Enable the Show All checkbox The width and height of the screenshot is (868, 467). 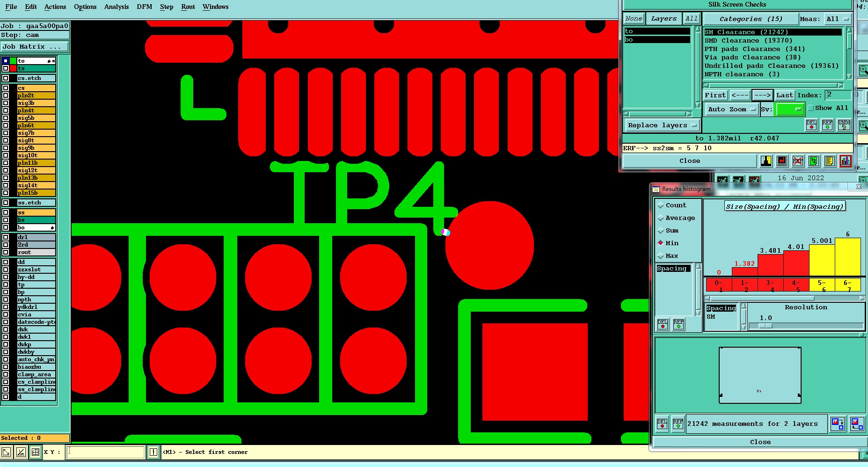pyautogui.click(x=811, y=108)
